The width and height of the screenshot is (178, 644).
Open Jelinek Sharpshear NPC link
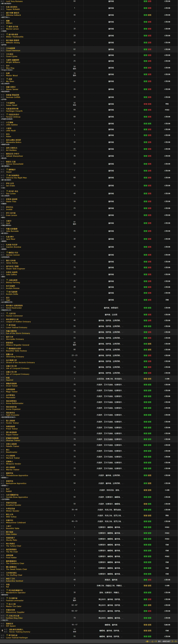14,156
